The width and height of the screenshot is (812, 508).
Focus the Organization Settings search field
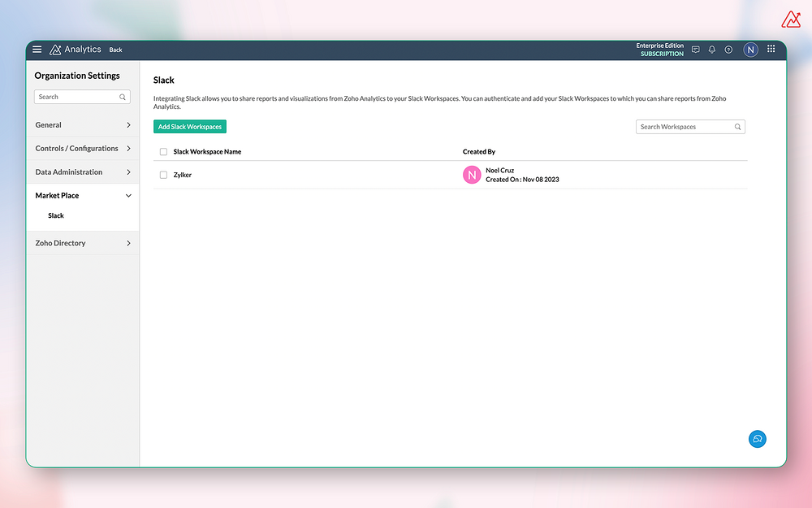pyautogui.click(x=82, y=97)
